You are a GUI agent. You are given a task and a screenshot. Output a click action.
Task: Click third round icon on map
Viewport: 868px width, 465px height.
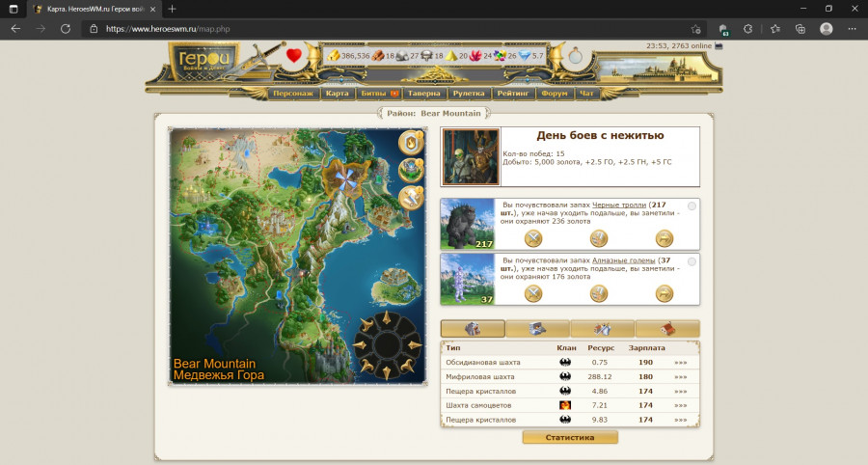click(411, 198)
